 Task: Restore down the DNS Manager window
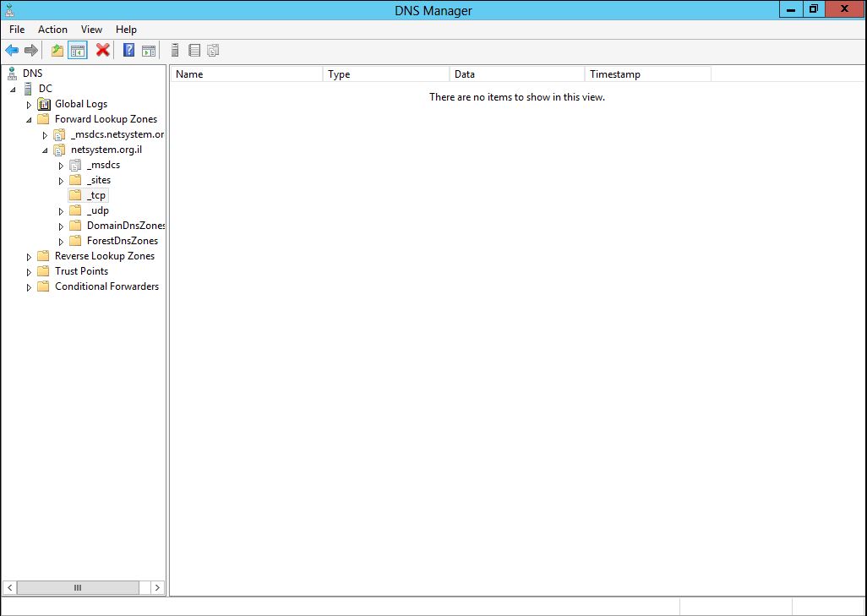814,8
